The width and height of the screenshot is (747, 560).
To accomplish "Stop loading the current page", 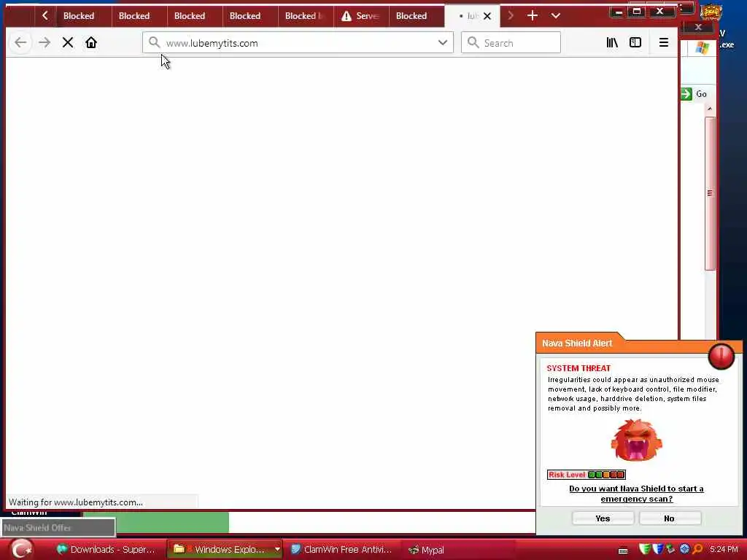I will [x=68, y=43].
